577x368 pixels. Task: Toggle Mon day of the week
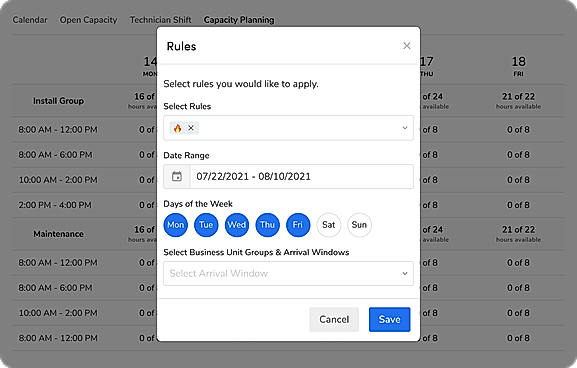[x=176, y=225]
